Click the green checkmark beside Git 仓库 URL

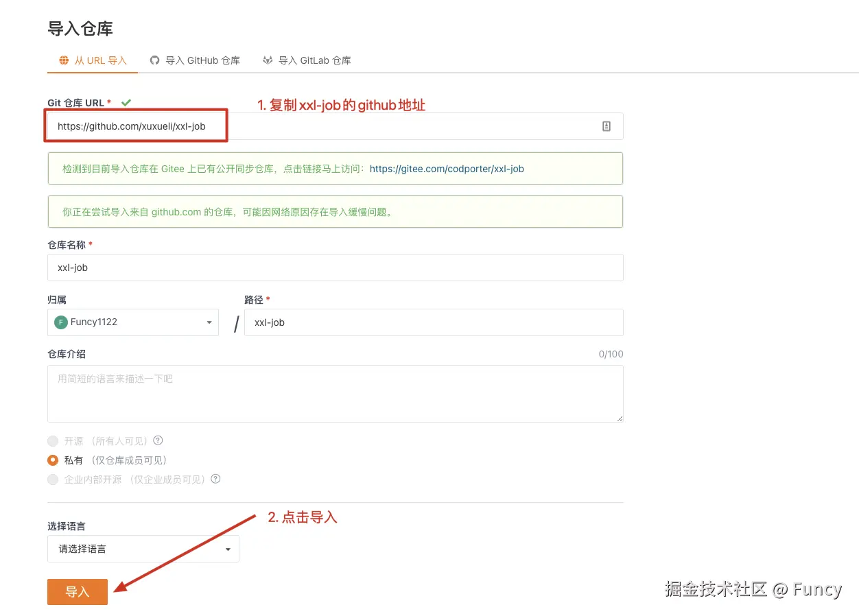(126, 103)
